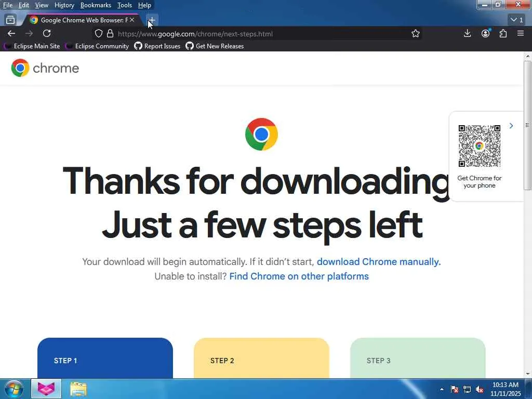The height and width of the screenshot is (399, 532).
Task: Select the Google Chrome Web Browser tab
Action: click(82, 20)
